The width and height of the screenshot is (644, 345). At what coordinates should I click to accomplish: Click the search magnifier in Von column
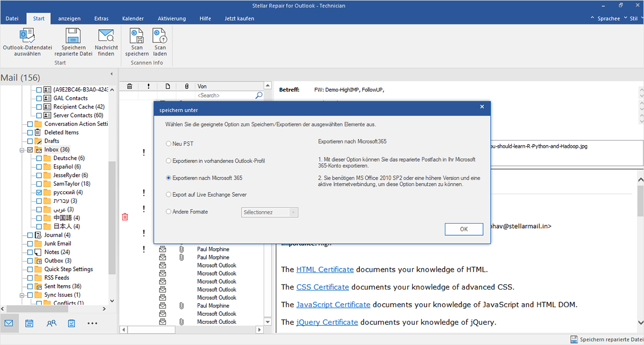click(259, 95)
